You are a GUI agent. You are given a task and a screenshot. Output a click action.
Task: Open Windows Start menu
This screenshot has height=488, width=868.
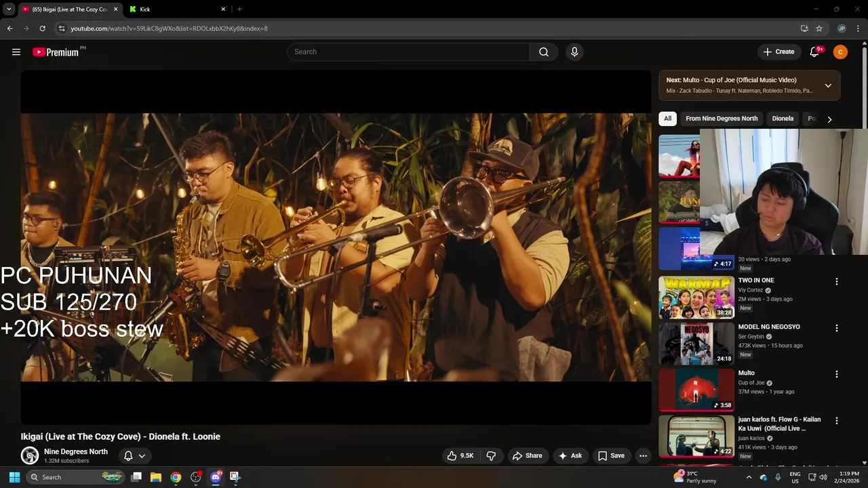[14, 477]
